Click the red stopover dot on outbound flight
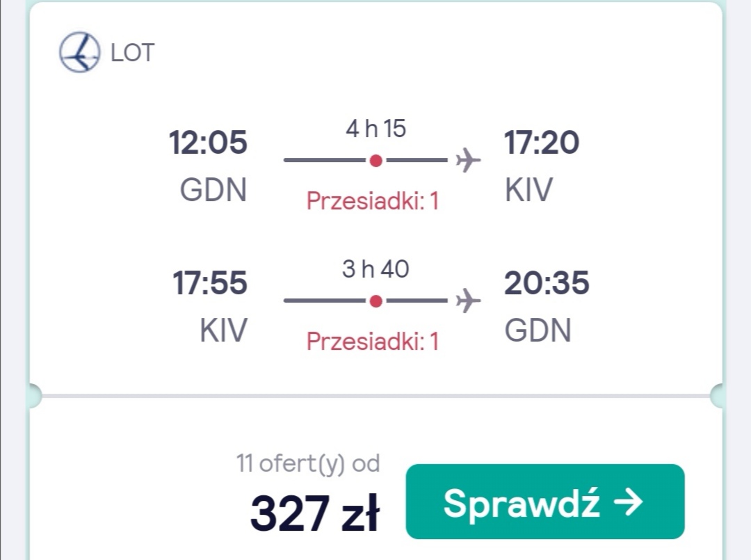Screen dimensions: 751x560 point(376,161)
